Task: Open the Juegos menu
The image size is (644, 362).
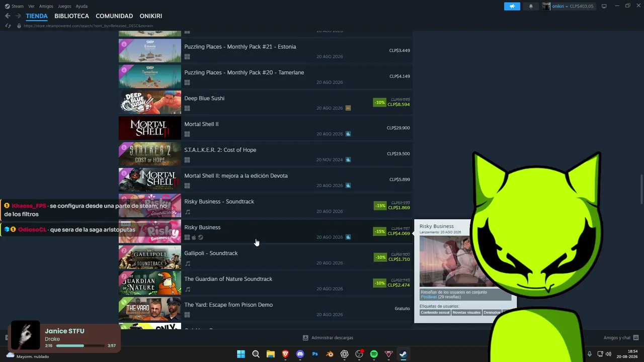Action: pyautogui.click(x=64, y=6)
